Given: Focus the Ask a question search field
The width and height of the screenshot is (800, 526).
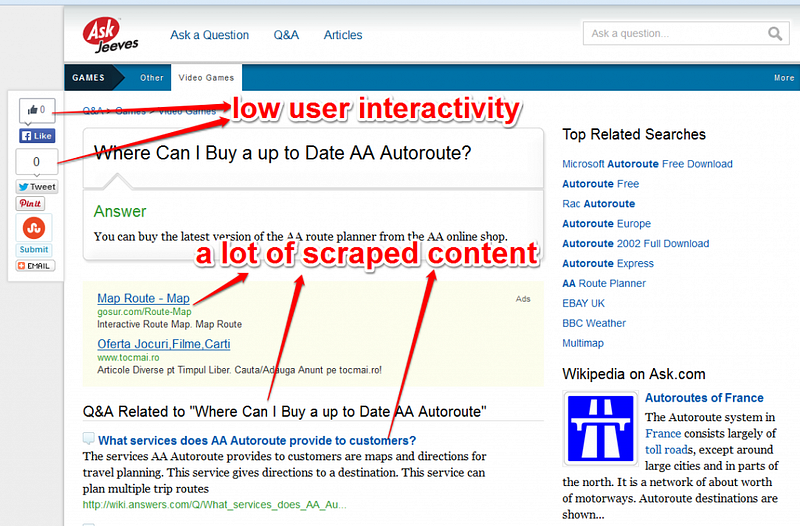Looking at the screenshot, I should click(686, 34).
